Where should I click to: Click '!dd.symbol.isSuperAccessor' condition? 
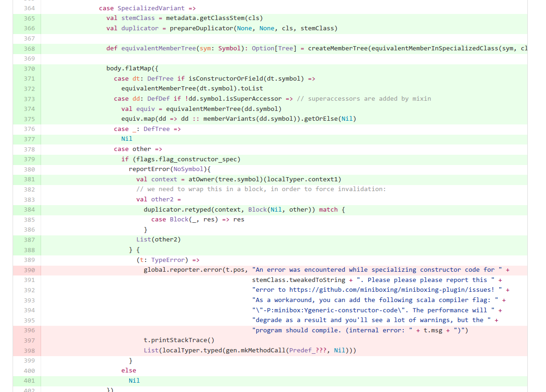click(233, 99)
